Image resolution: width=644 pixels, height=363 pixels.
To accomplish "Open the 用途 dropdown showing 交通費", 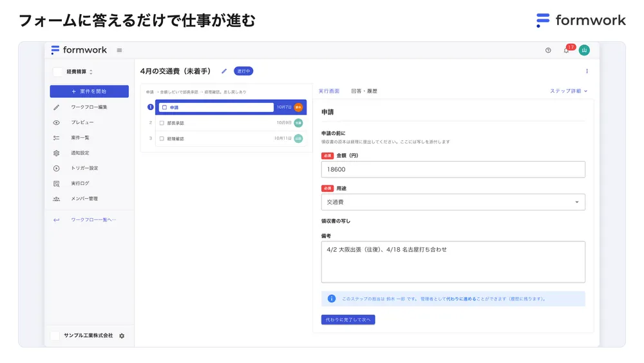I will [x=453, y=202].
